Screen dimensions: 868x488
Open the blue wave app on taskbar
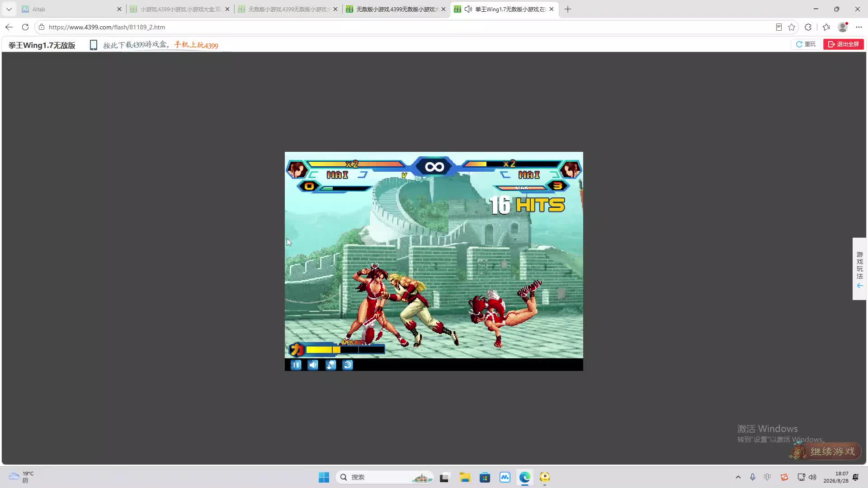505,477
